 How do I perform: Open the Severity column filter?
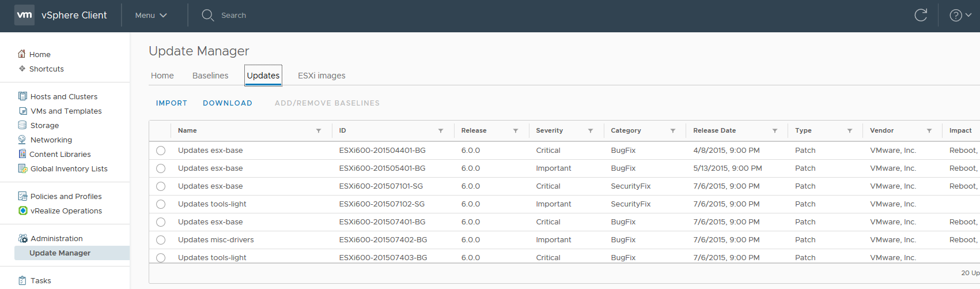[x=591, y=131]
